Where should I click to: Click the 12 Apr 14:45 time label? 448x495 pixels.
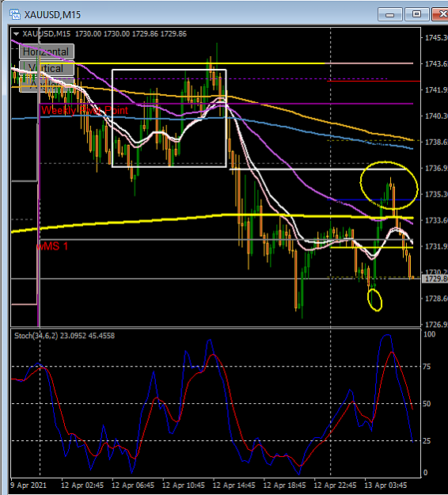(233, 485)
